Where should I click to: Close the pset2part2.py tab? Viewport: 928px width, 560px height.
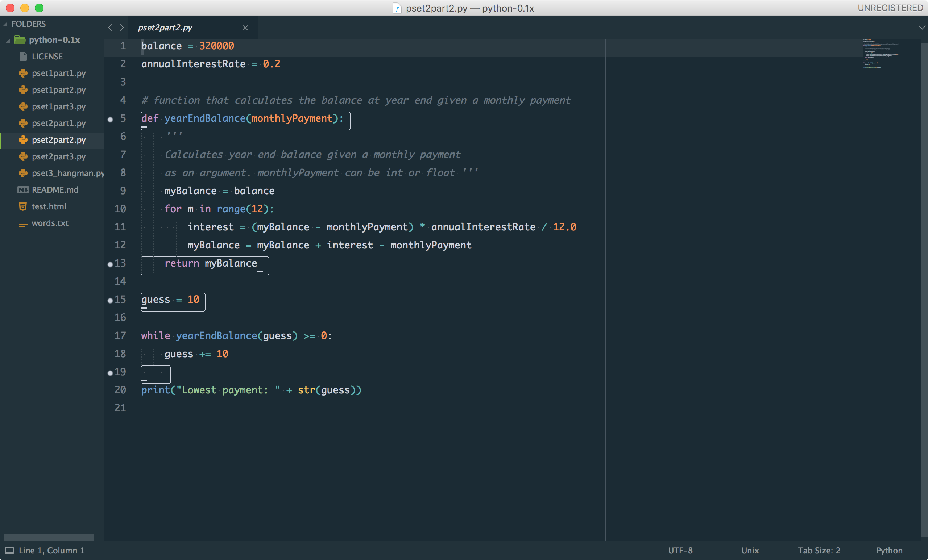click(245, 28)
